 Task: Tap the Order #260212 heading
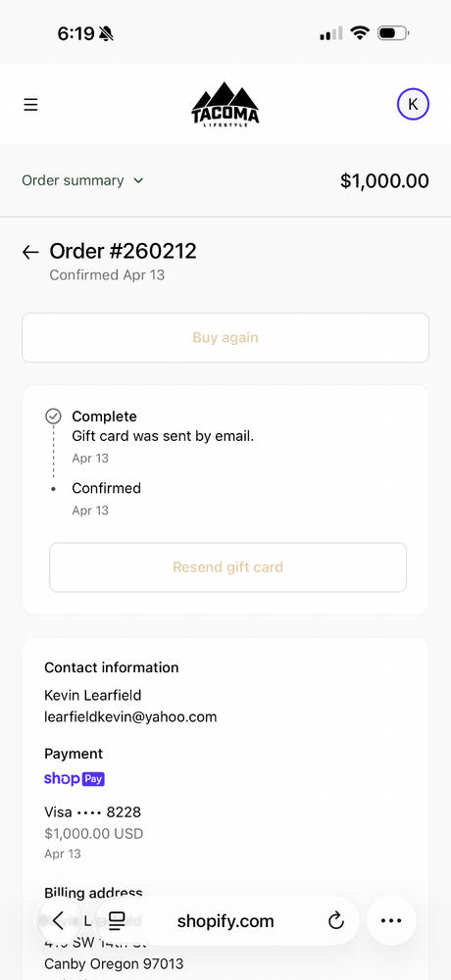coord(124,251)
